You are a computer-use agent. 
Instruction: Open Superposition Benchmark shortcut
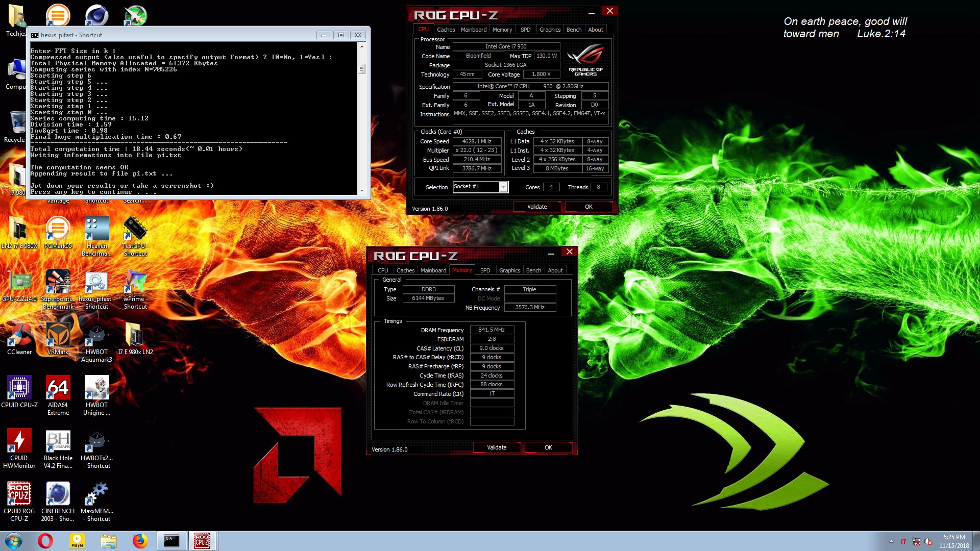58,289
